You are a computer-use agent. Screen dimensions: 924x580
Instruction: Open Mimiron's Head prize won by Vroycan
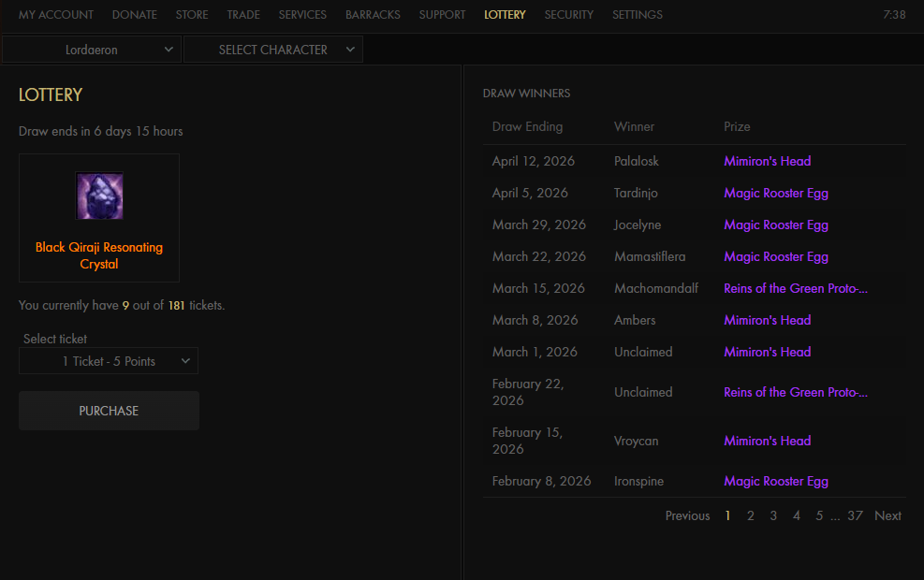pyautogui.click(x=768, y=441)
